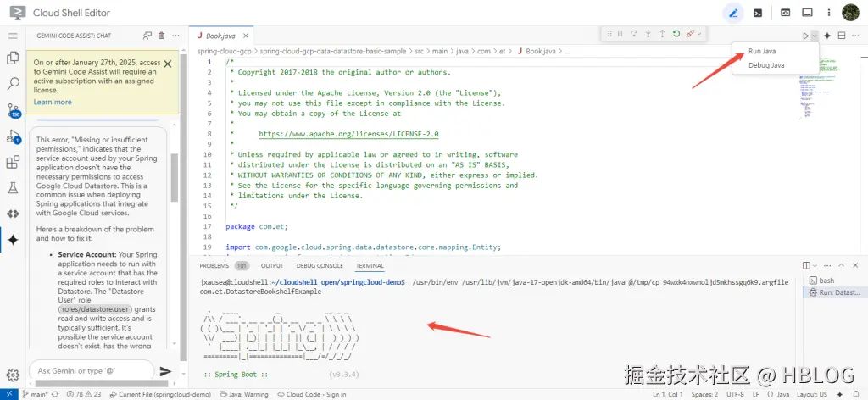Click debug Step Over

click(634, 34)
